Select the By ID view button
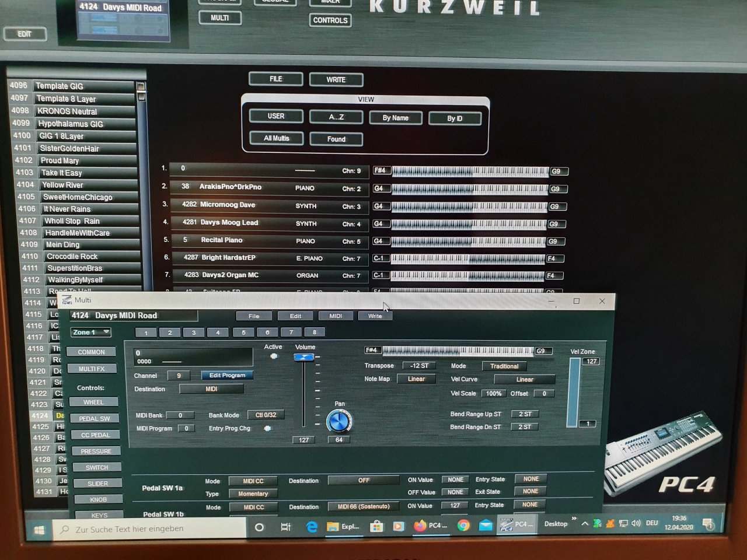This screenshot has width=747, height=560. [455, 118]
